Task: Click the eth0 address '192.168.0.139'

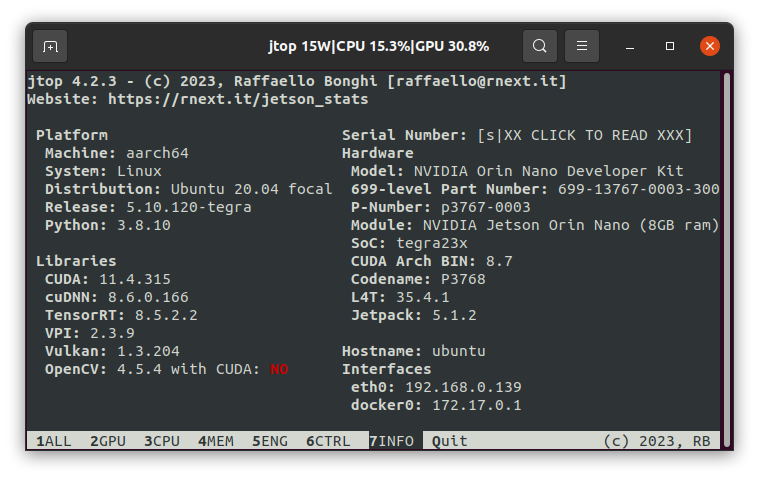Action: pos(463,387)
